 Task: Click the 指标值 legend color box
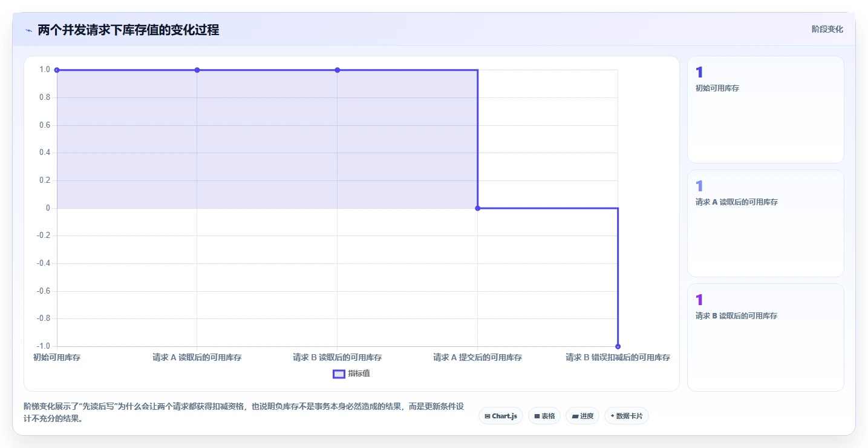[x=339, y=374]
